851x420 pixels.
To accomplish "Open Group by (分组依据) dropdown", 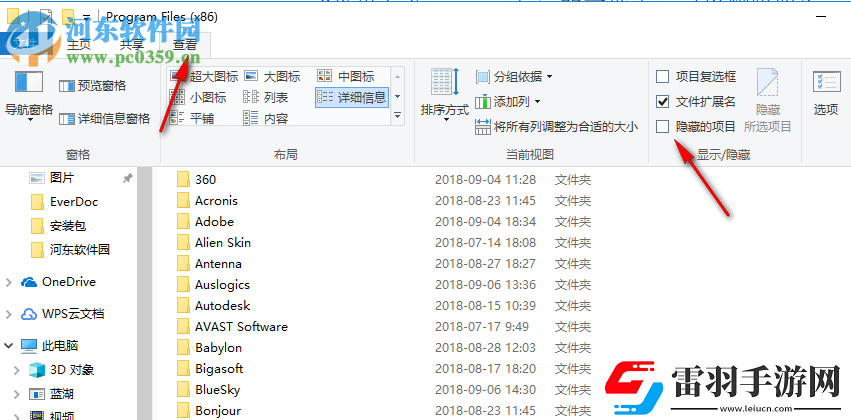I will [x=514, y=77].
